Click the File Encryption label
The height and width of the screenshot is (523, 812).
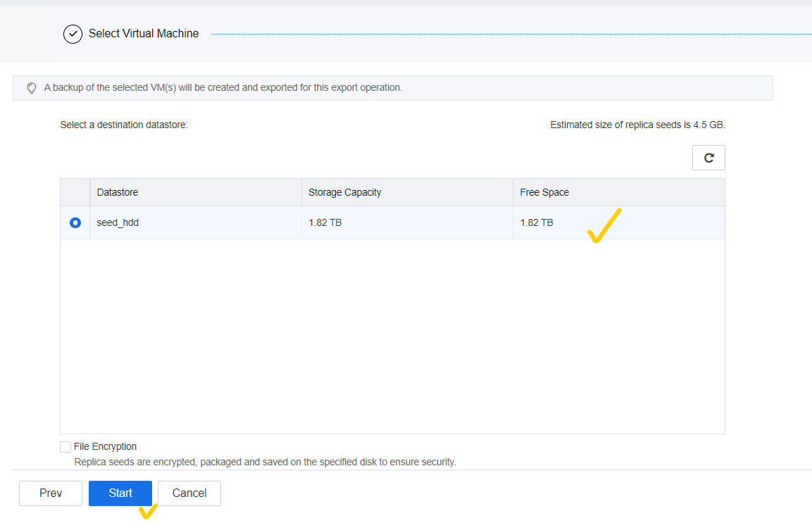105,446
